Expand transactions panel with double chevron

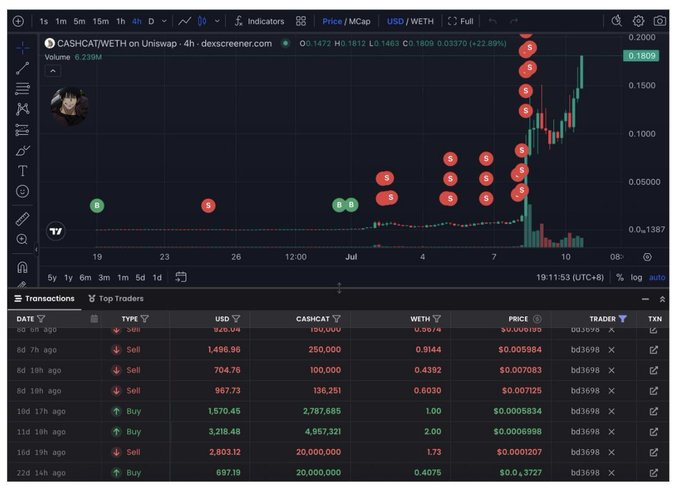click(662, 299)
